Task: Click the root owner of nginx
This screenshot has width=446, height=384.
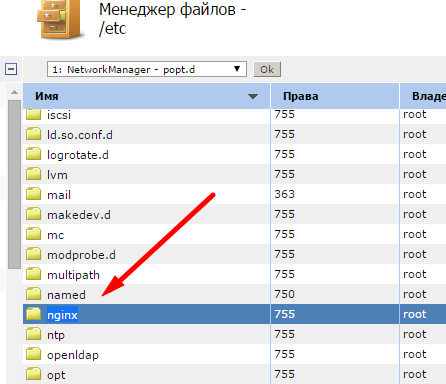Action: click(x=415, y=314)
